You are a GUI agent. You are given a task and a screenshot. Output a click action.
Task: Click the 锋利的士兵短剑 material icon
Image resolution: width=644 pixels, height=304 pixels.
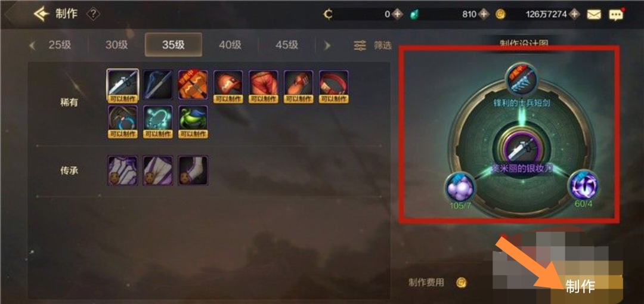pos(521,80)
